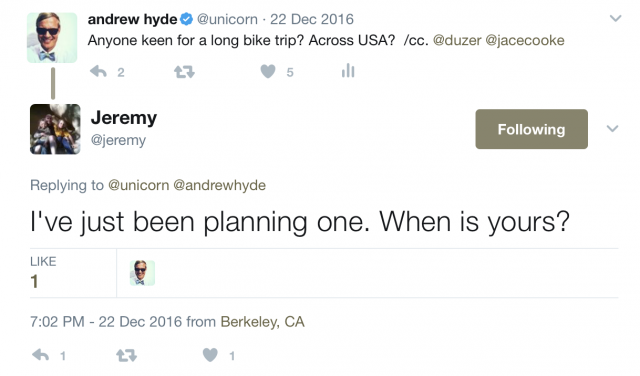Open @duzer mention link

457,40
